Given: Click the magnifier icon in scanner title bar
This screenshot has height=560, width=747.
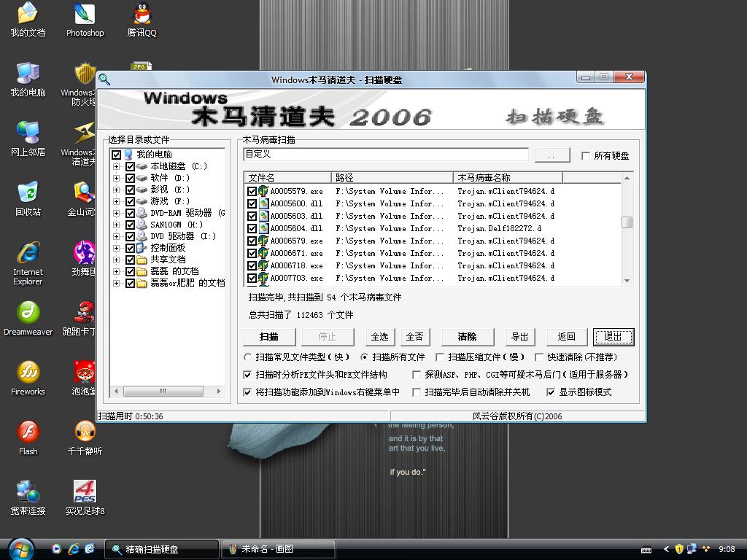Looking at the screenshot, I should coord(104,79).
